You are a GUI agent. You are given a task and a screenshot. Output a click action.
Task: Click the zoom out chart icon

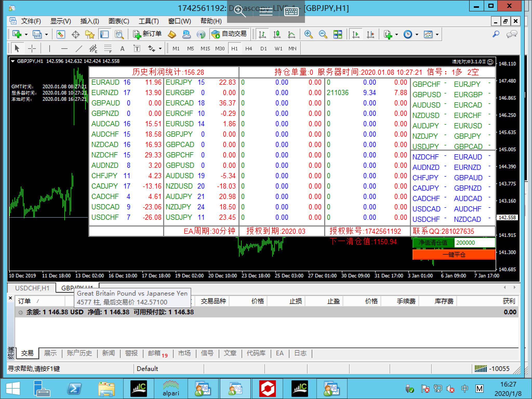pos(323,34)
